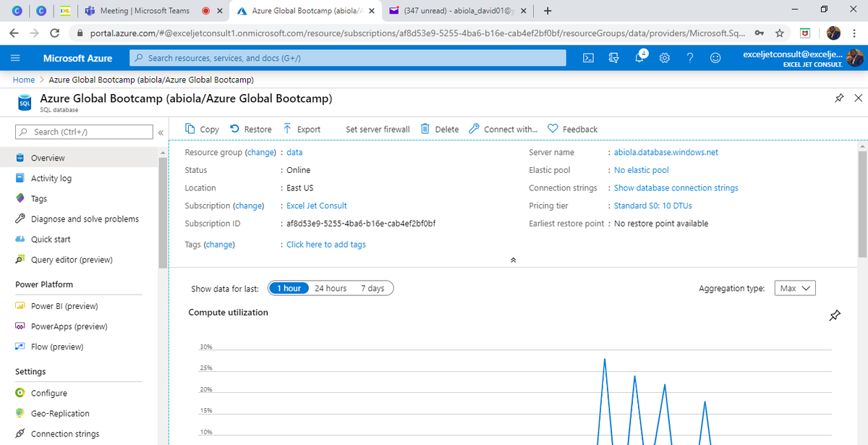
Task: Click the sidebar Search (Ctrl+/) box
Action: [85, 132]
